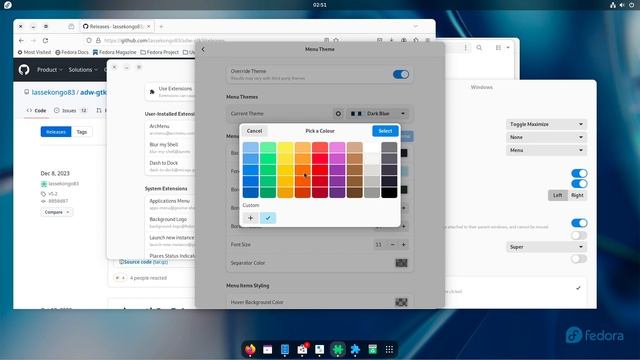Launch the green Extension Manager dock icon
The height and width of the screenshot is (360, 640).
pyautogui.click(x=338, y=349)
